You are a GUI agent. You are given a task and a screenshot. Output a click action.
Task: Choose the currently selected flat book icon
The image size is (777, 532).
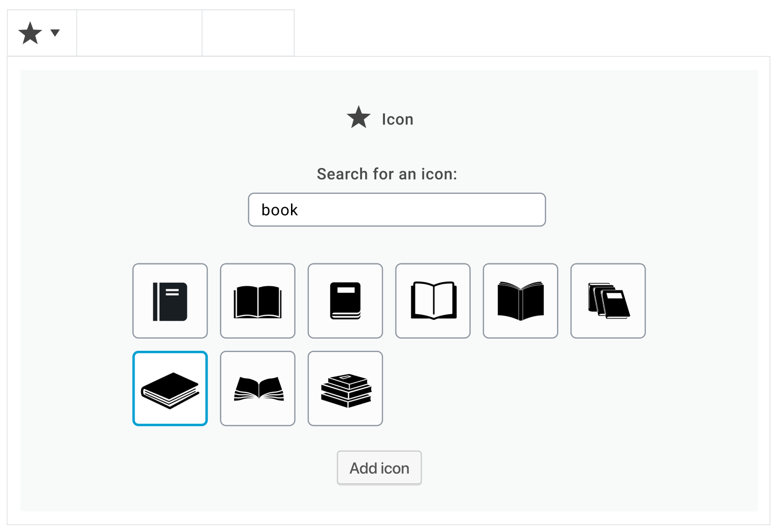click(170, 388)
